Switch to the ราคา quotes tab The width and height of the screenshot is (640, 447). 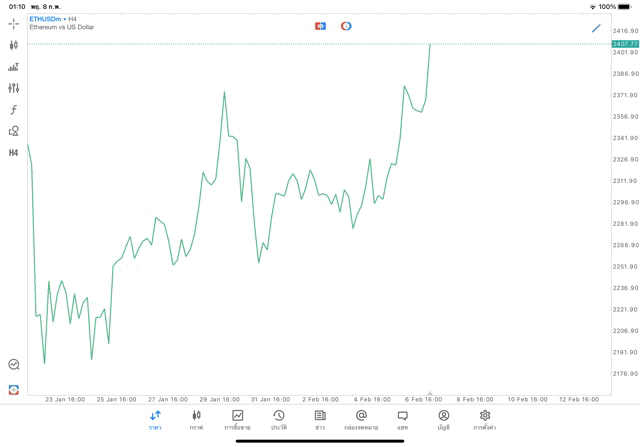[155, 420]
